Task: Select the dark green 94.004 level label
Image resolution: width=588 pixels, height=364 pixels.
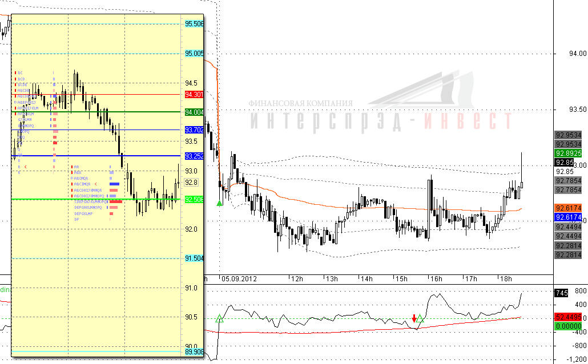Action: 194,112
